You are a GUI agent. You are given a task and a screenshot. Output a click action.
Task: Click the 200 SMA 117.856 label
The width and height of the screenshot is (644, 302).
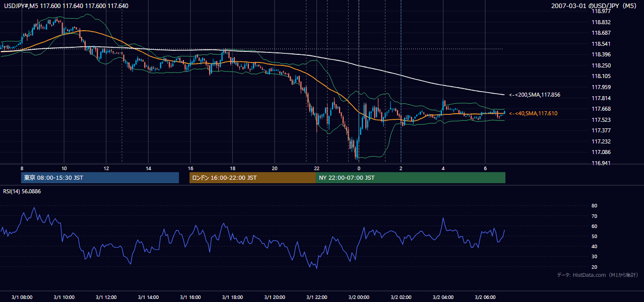(x=535, y=95)
